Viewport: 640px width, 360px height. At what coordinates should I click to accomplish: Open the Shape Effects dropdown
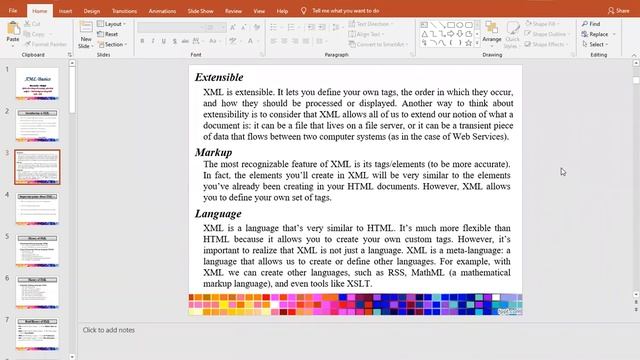click(x=546, y=44)
